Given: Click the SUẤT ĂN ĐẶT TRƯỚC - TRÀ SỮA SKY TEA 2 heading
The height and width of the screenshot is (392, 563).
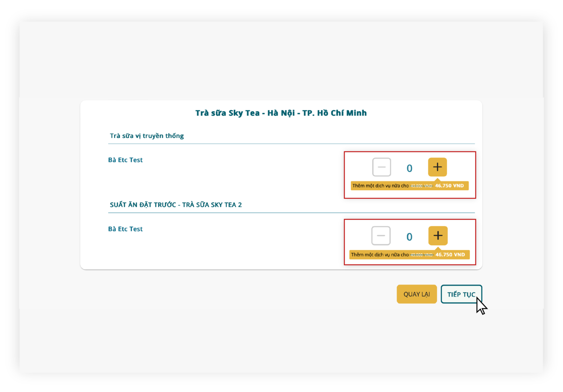Looking at the screenshot, I should [x=176, y=204].
